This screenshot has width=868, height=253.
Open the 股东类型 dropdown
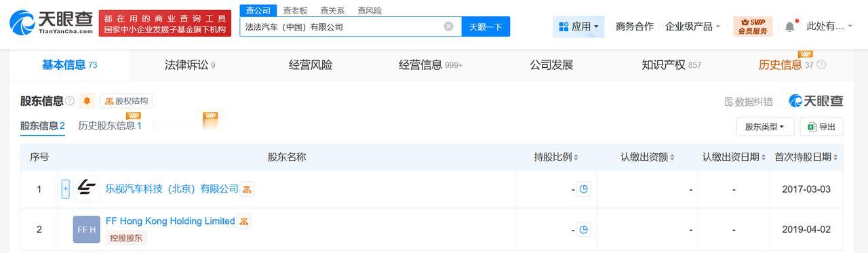coord(765,127)
